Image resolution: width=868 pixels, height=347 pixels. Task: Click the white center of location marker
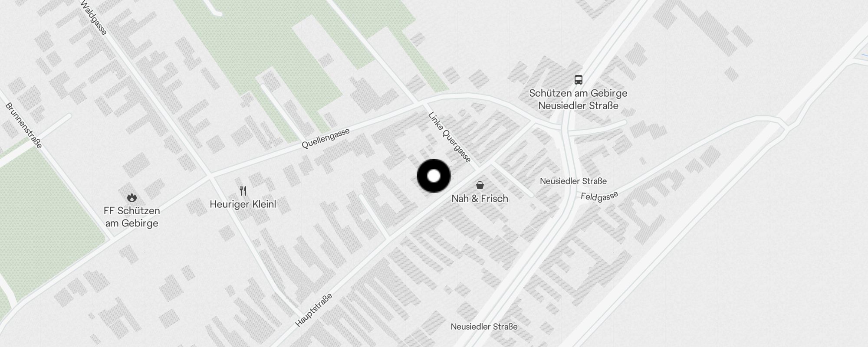(434, 176)
